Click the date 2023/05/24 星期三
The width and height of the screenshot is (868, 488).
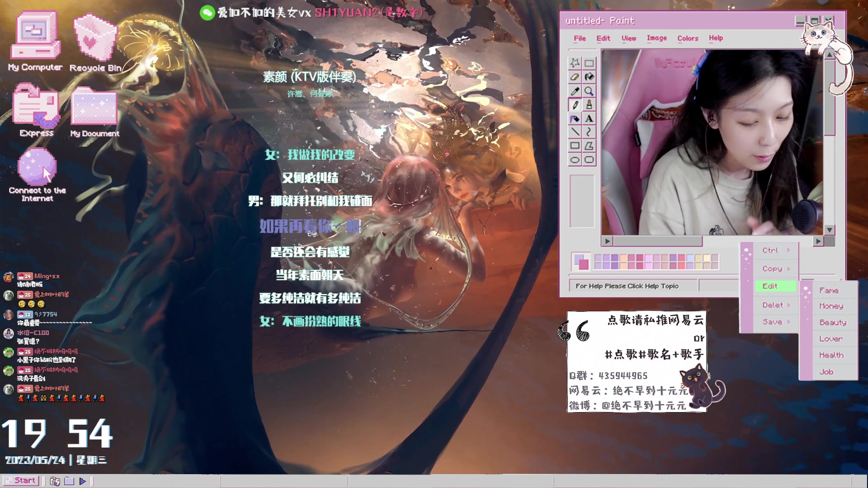56,460
